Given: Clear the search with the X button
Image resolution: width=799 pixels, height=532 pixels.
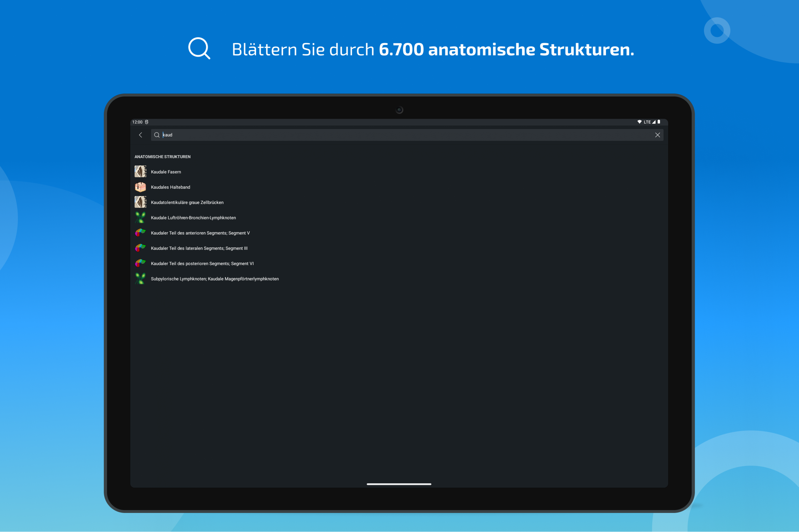Looking at the screenshot, I should [657, 135].
